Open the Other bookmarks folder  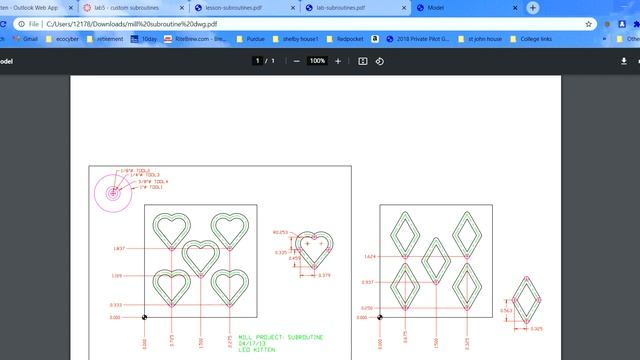coord(628,39)
